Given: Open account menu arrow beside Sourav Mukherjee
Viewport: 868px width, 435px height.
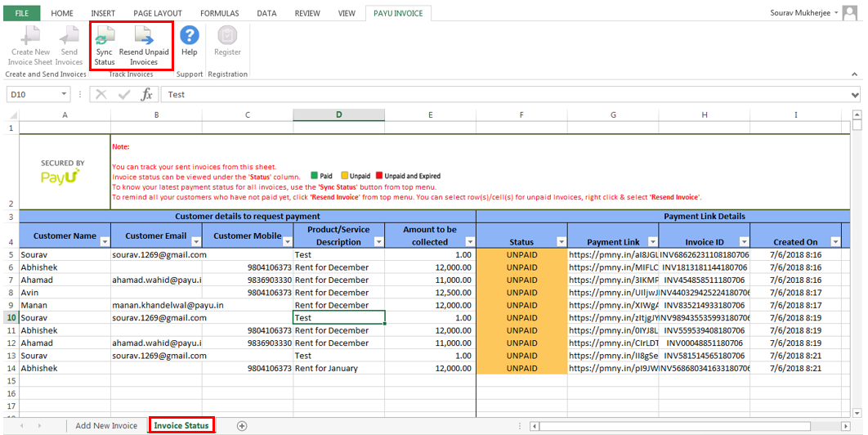Looking at the screenshot, I should pos(836,13).
